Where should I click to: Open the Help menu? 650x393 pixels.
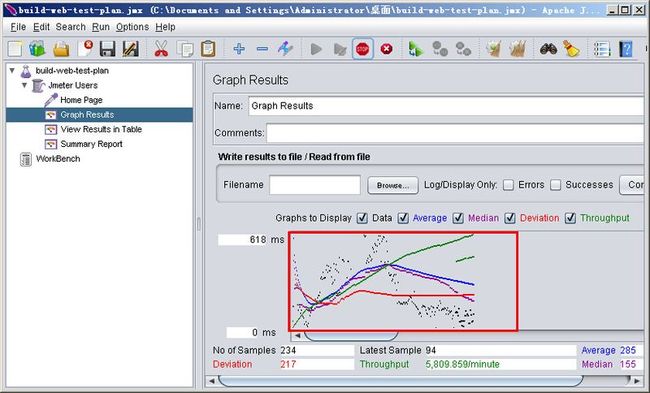coord(165,27)
